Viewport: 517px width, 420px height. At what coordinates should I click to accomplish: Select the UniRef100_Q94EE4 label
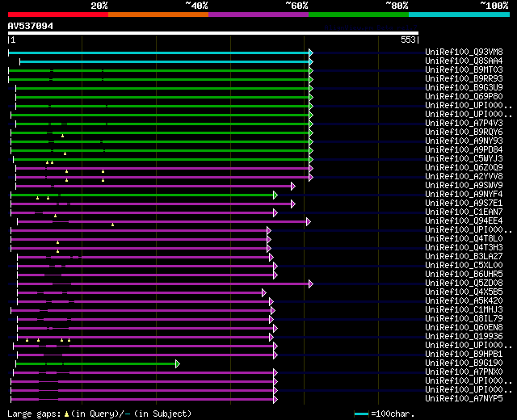tap(464, 220)
